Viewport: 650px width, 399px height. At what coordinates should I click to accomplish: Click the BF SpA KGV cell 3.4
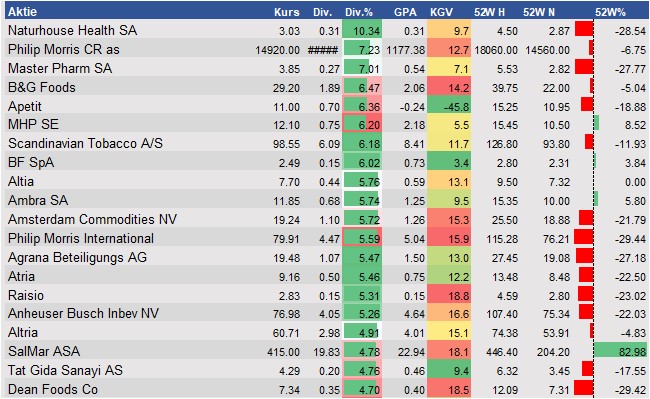pyautogui.click(x=449, y=162)
